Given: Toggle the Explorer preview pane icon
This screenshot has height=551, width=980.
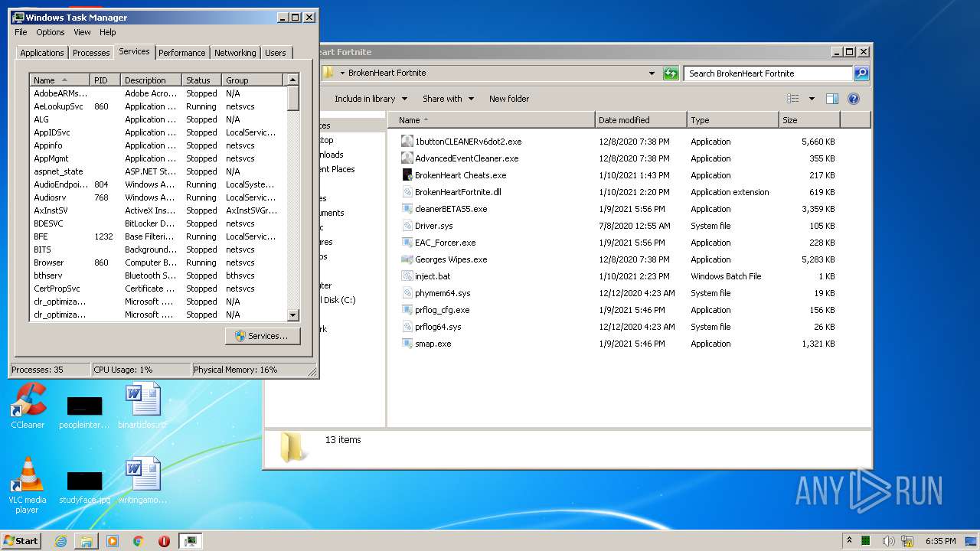Looking at the screenshot, I should [832, 99].
